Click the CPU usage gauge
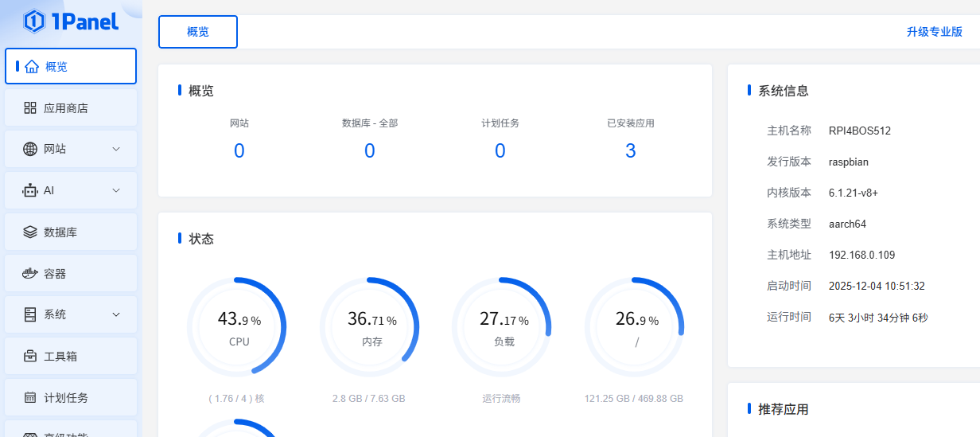Screen dimensions: 980x437 tap(237, 326)
